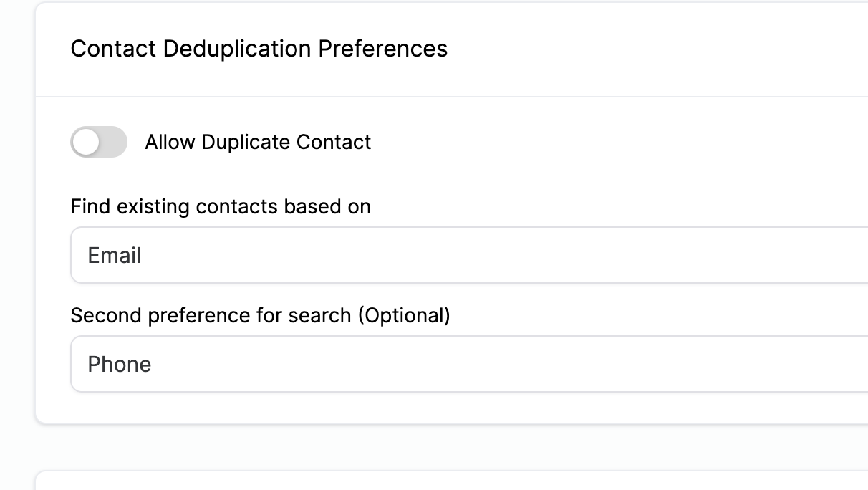Click the divider line under the card heading

[x=451, y=96]
